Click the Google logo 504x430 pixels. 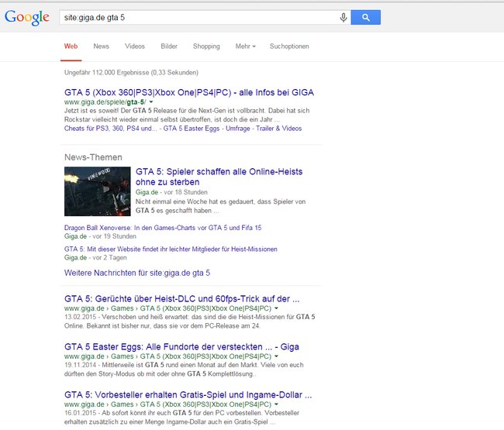[x=27, y=17]
